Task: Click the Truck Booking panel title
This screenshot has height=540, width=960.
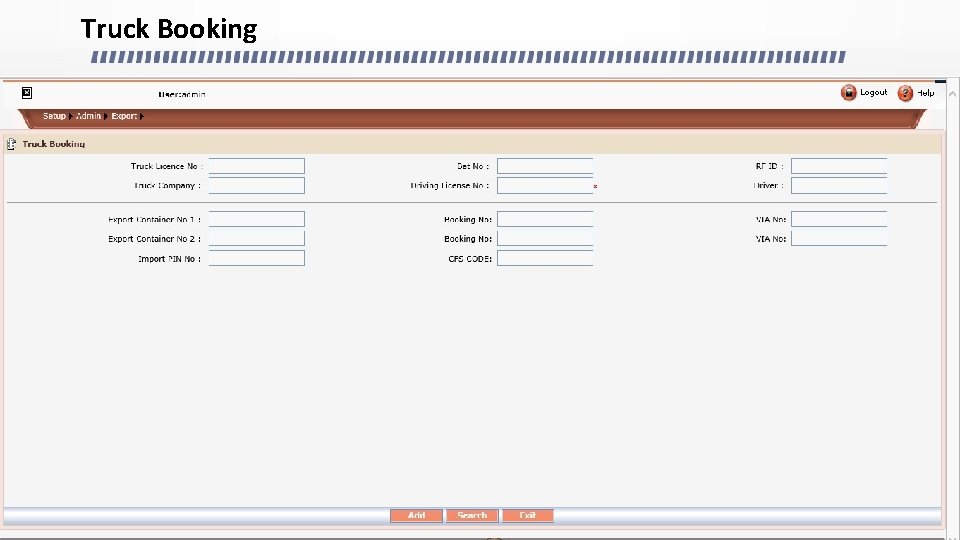Action: tap(54, 144)
